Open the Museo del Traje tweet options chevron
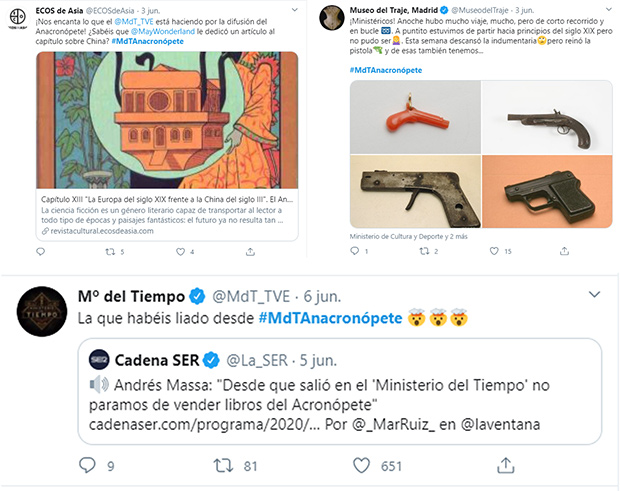620x491 pixels. tap(608, 9)
